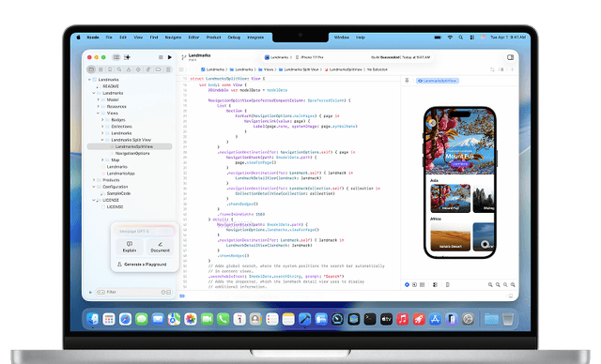601x364 pixels.
Task: Open the Product menu
Action: click(x=213, y=38)
